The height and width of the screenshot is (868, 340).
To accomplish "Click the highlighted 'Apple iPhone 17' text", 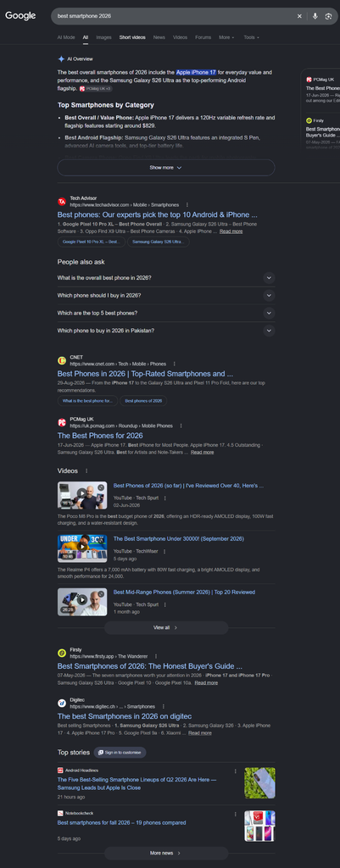I will point(196,73).
